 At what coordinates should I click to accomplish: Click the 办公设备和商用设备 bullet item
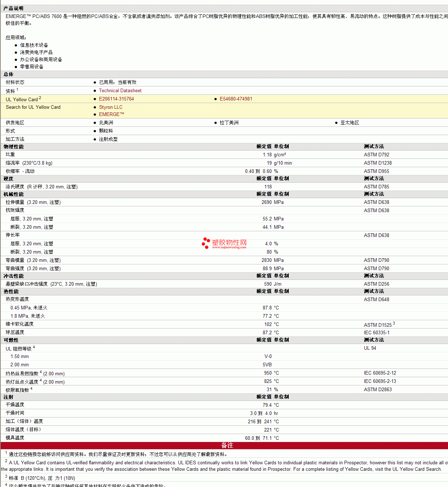[x=41, y=60]
